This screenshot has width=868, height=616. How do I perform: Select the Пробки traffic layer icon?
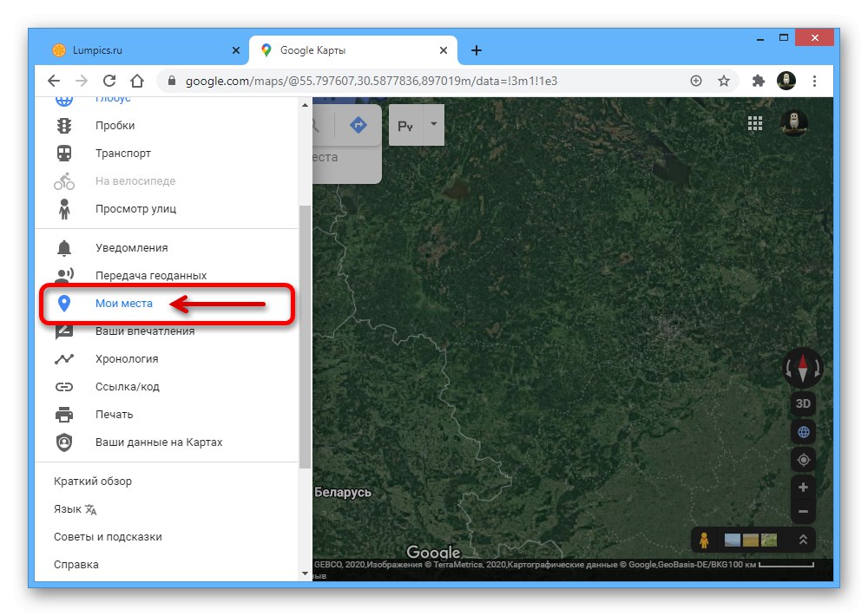click(63, 125)
